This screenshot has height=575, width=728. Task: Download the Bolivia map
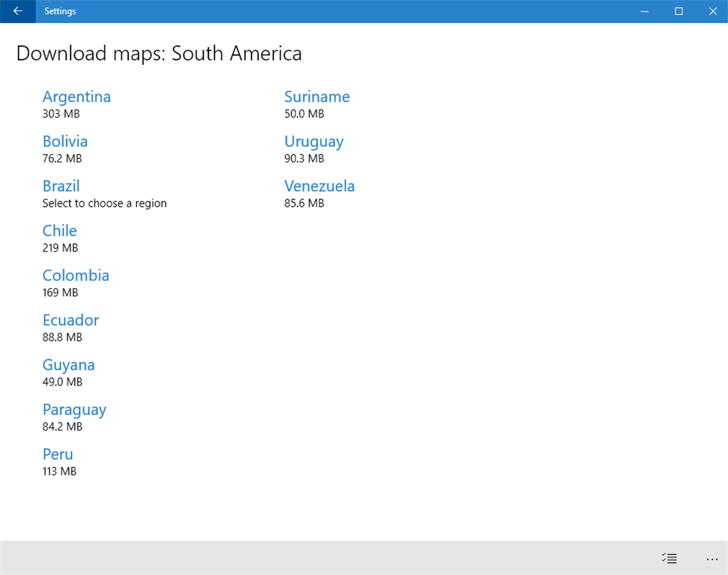point(64,142)
